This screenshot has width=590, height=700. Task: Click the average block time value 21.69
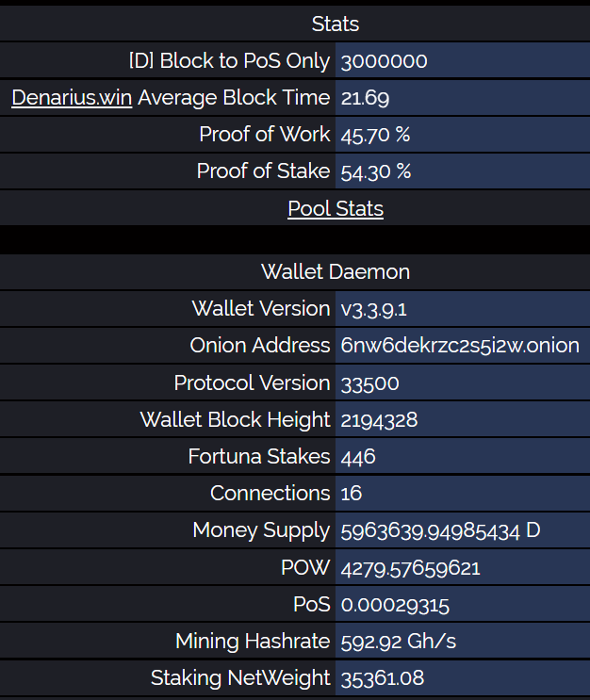366,98
